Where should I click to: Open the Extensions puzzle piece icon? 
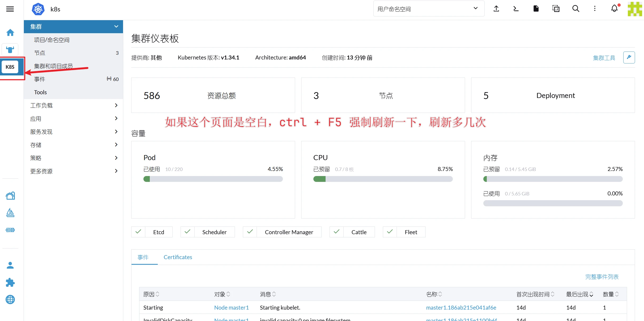point(10,282)
